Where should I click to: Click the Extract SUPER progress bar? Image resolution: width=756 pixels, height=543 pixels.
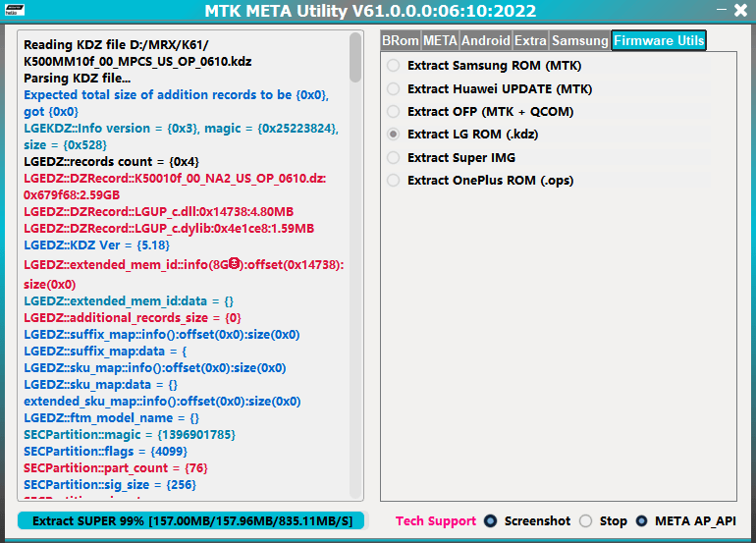pyautogui.click(x=191, y=521)
